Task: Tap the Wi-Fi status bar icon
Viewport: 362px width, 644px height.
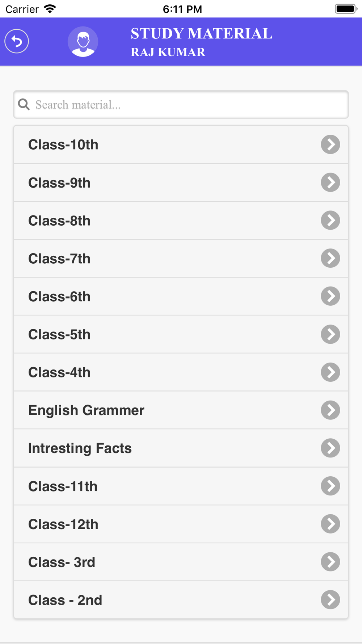Action: point(50,9)
